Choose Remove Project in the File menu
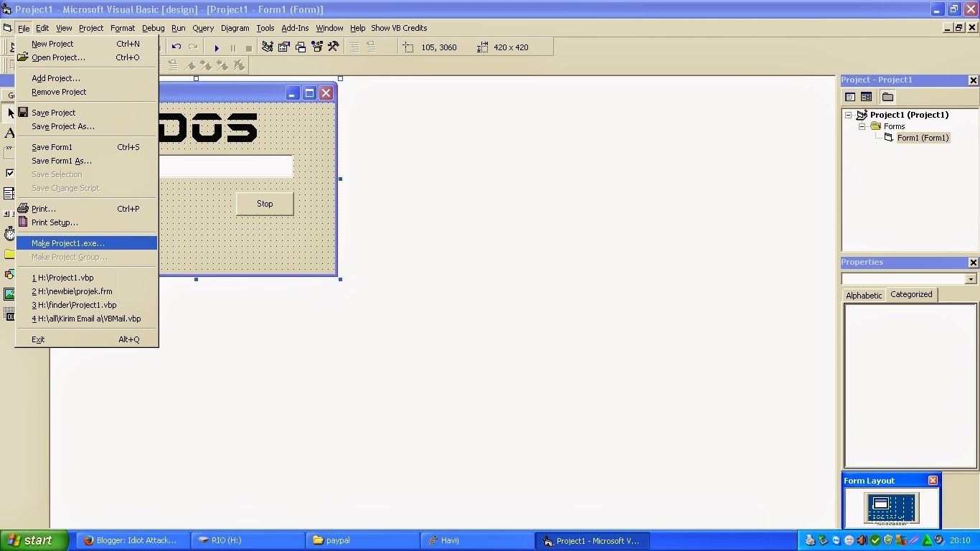Image resolution: width=980 pixels, height=551 pixels. [x=86, y=92]
